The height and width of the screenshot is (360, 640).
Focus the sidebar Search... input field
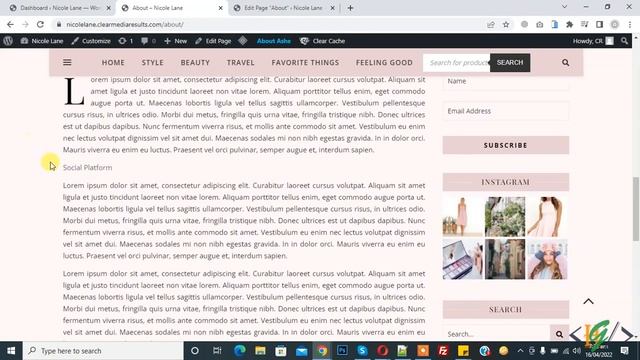coord(496,334)
